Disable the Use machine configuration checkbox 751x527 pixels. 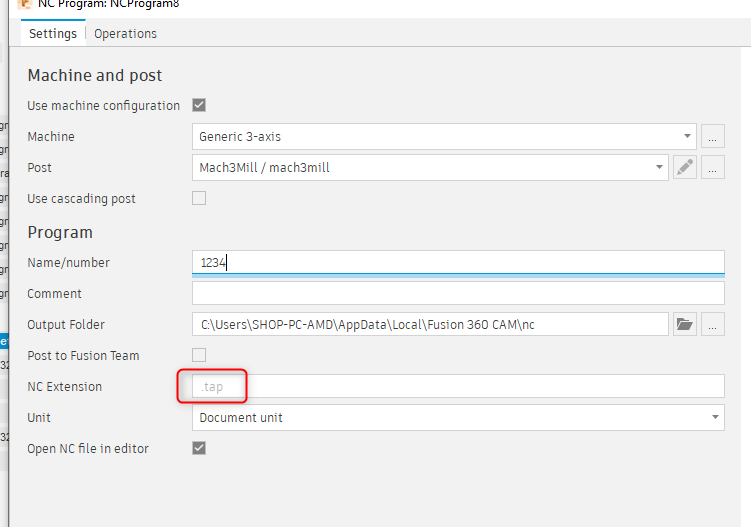coord(199,105)
